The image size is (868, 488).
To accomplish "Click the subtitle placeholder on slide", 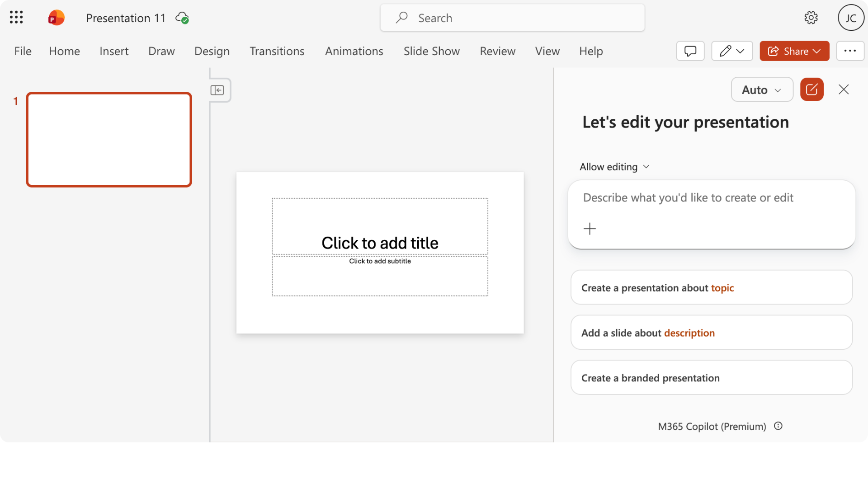I will [380, 276].
